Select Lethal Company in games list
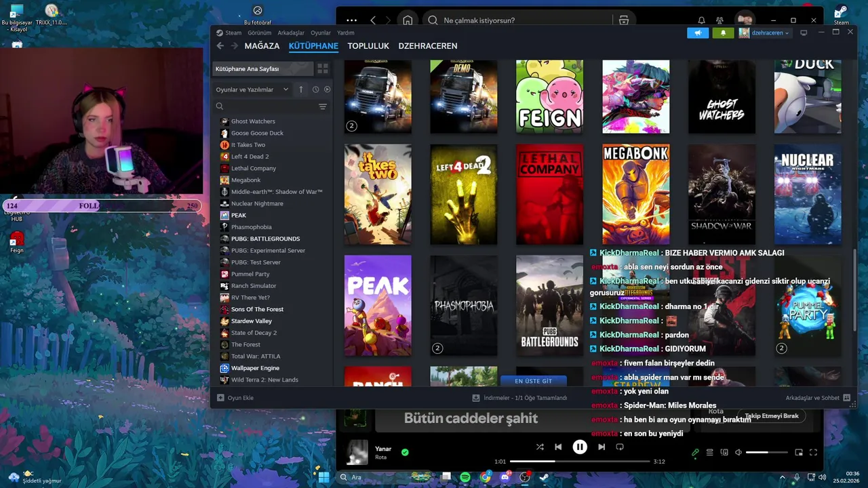 (254, 168)
